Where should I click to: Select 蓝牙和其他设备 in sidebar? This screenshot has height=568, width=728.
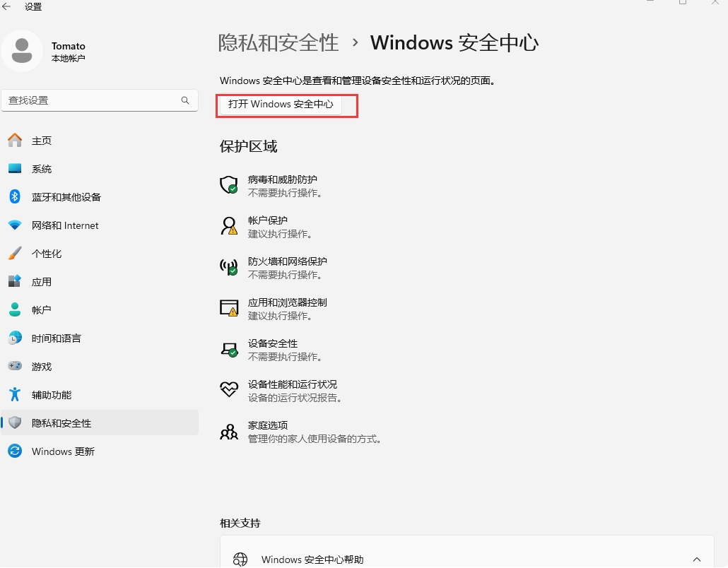pyautogui.click(x=100, y=197)
